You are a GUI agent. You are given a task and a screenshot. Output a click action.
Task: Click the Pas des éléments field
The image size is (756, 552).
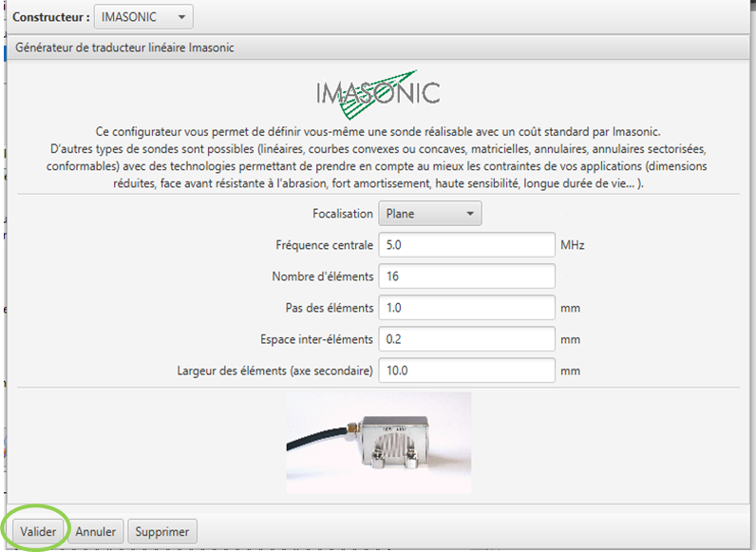466,308
